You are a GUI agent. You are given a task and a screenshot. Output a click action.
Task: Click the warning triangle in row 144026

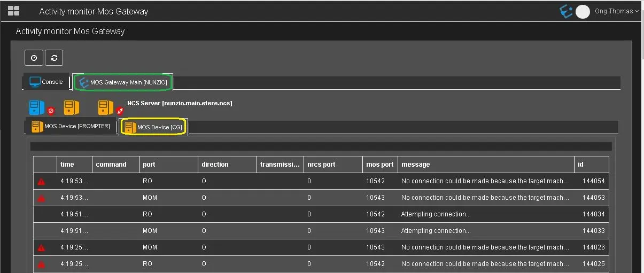click(41, 248)
